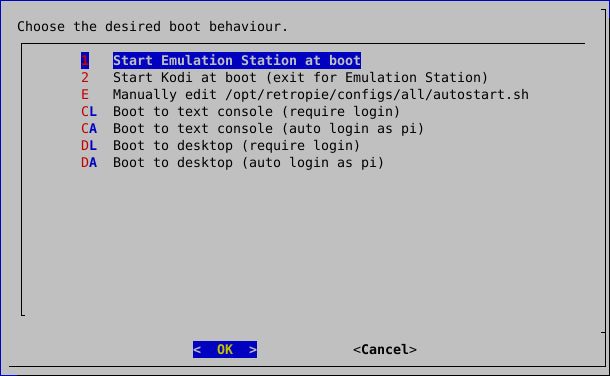Click the Cancel button
Viewport: 610px width, 376px height.
(x=385, y=350)
